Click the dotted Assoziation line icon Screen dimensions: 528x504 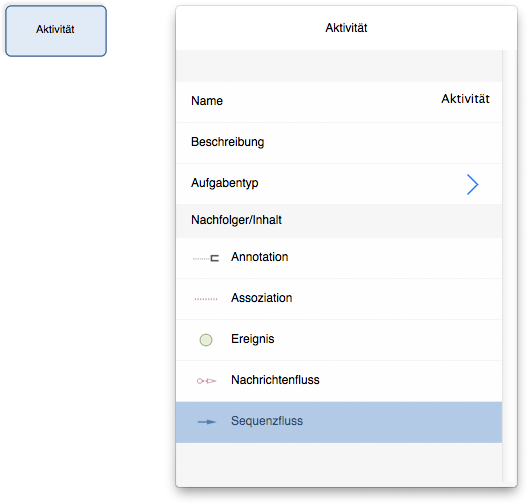[x=206, y=299]
